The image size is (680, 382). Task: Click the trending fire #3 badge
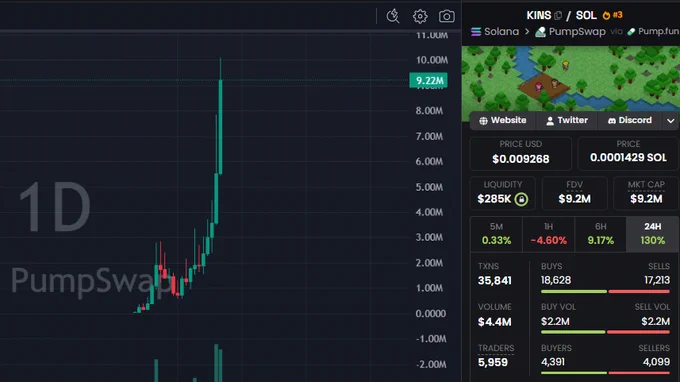[612, 15]
